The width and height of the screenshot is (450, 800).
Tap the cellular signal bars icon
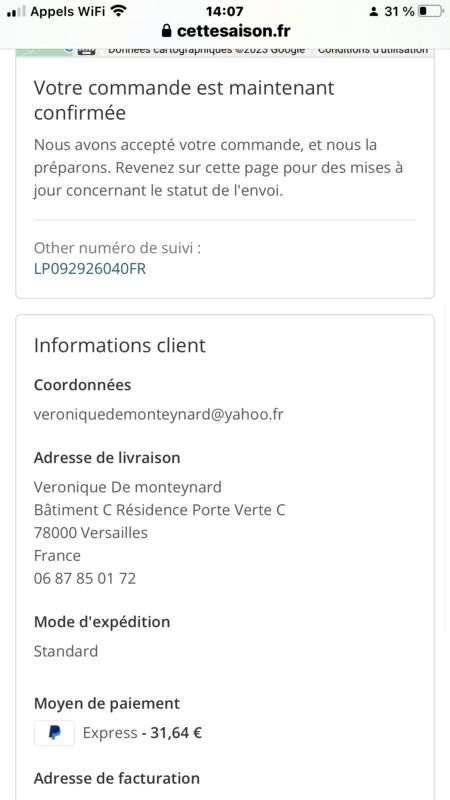click(16, 12)
